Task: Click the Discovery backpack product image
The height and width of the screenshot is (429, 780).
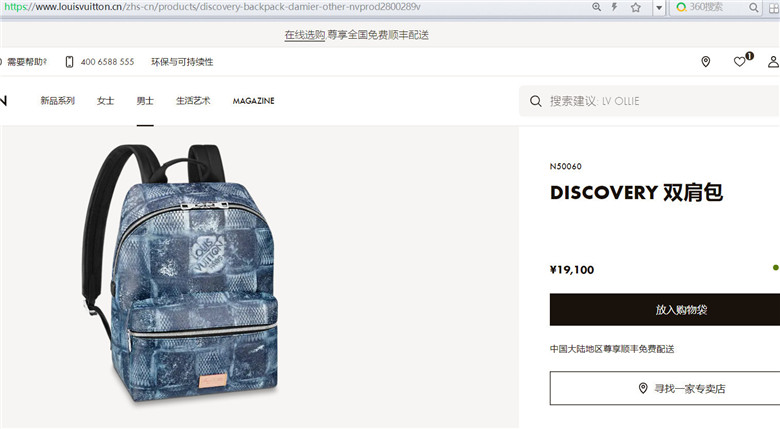Action: pyautogui.click(x=180, y=273)
